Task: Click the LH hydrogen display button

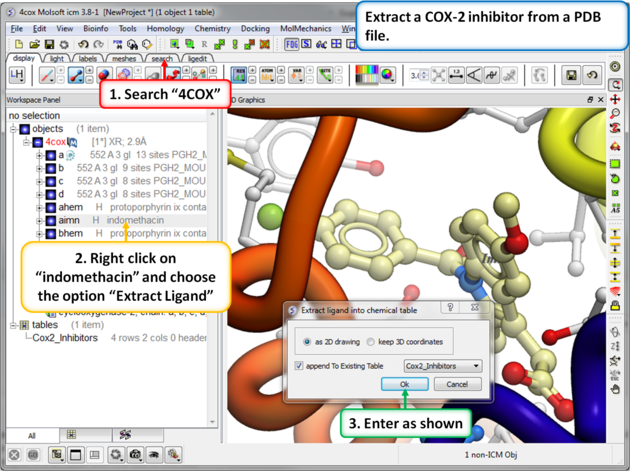Action: click(x=17, y=75)
